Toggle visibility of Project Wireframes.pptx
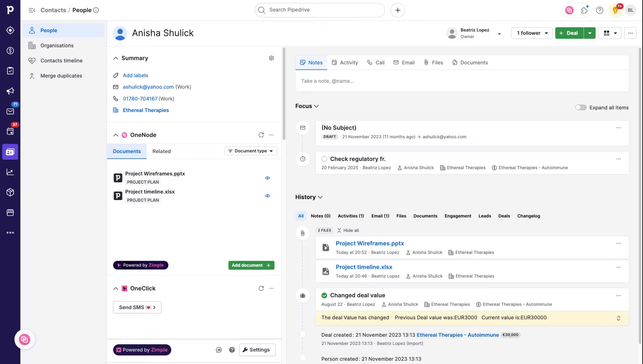The width and height of the screenshot is (643, 364). pos(267,178)
